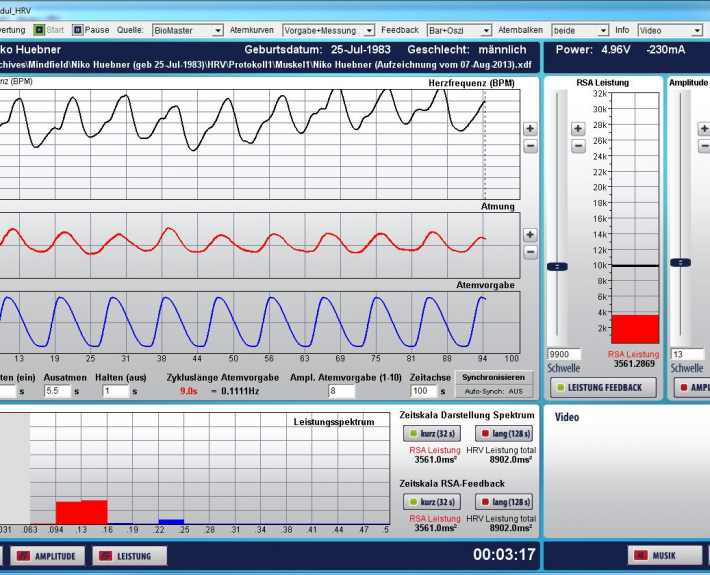Click the Amplitude threshold slider handle
The width and height of the screenshot is (710, 575).
click(680, 263)
